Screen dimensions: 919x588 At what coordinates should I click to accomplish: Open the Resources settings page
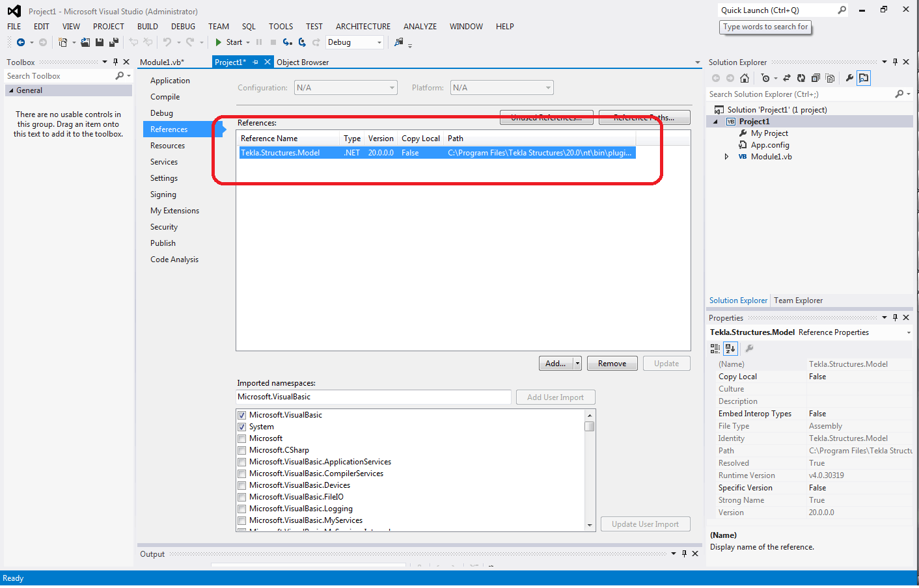tap(168, 146)
